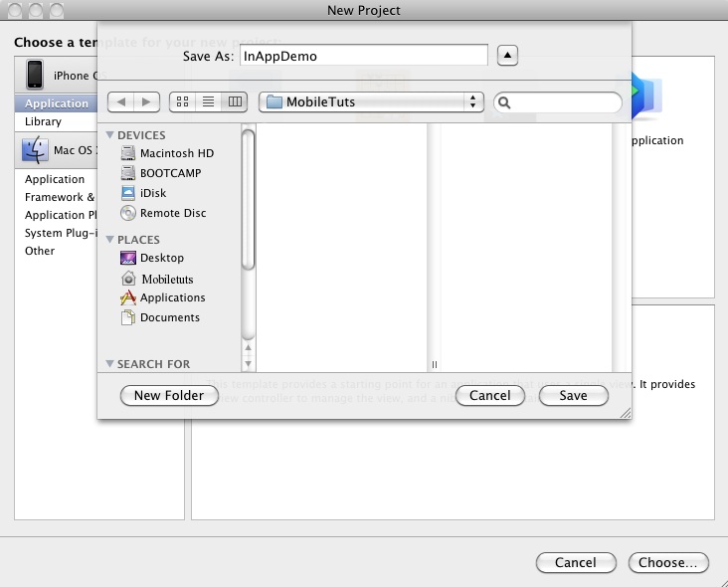Screen dimensions: 728x587
Task: Click Cancel in the save dialog
Action: (490, 396)
